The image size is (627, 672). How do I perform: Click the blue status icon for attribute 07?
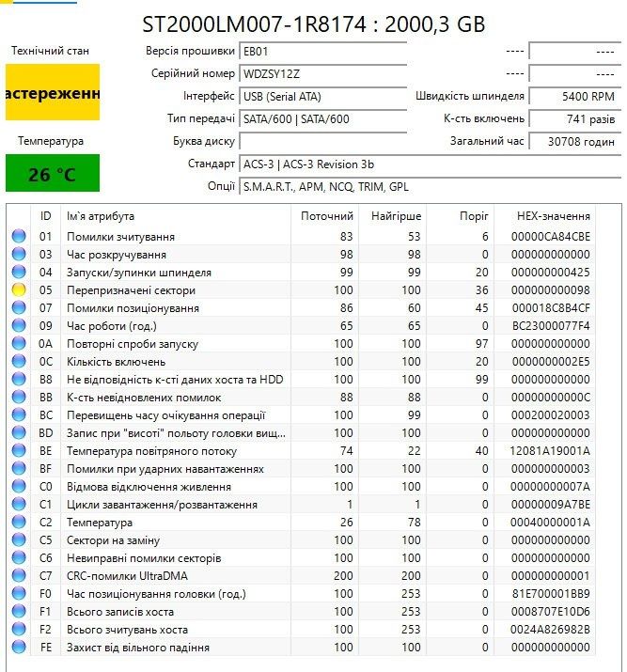pyautogui.click(x=19, y=307)
